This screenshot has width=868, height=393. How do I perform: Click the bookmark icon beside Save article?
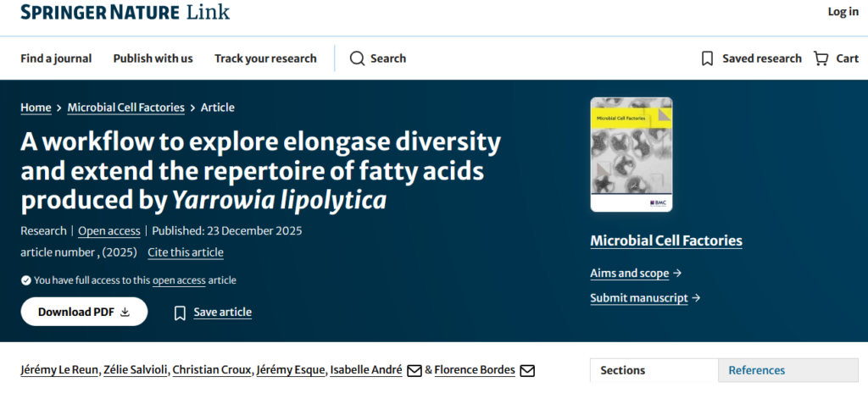tap(180, 313)
